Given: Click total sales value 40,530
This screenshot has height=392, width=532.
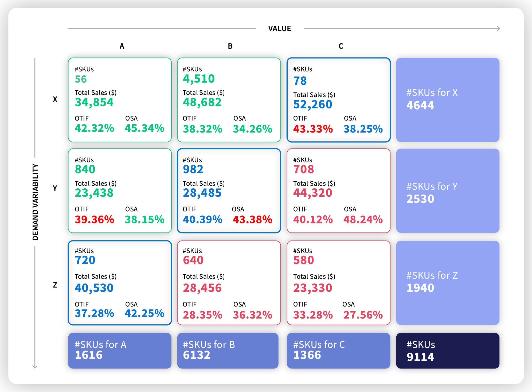Looking at the screenshot, I should [x=94, y=288].
